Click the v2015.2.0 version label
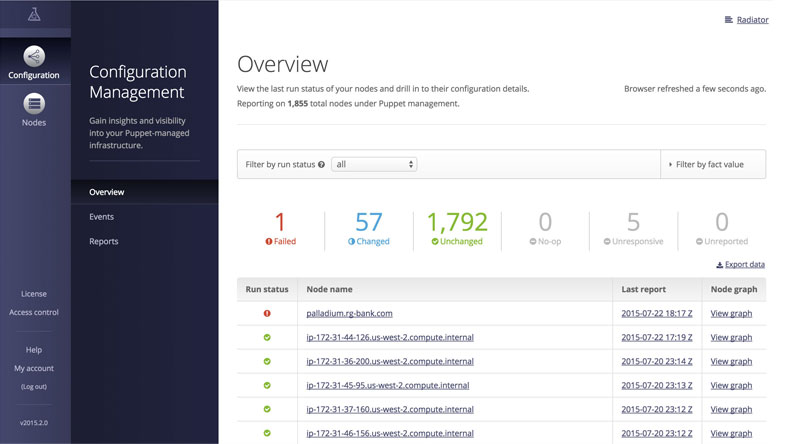 coord(34,423)
